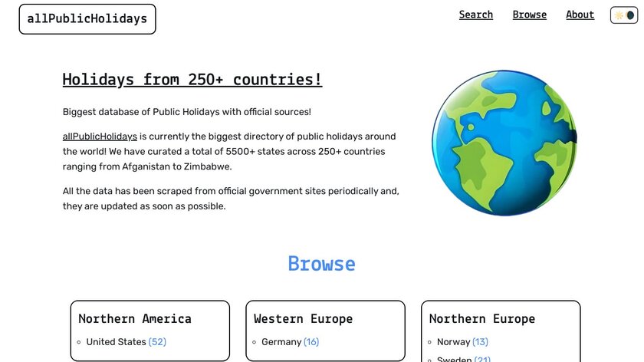The height and width of the screenshot is (362, 644).
Task: Open the United States (52) entry
Action: tap(126, 342)
